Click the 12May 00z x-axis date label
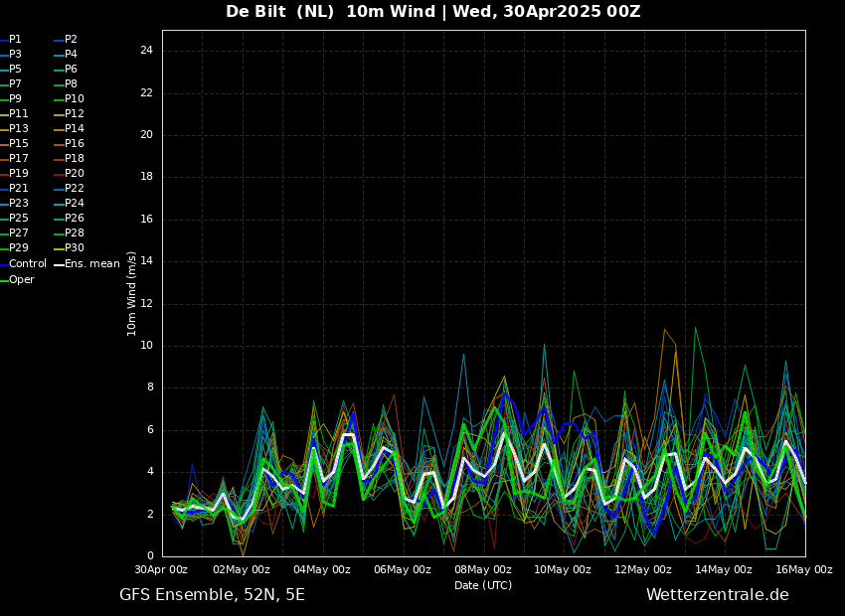Image resolution: width=845 pixels, height=616 pixels. [x=643, y=570]
